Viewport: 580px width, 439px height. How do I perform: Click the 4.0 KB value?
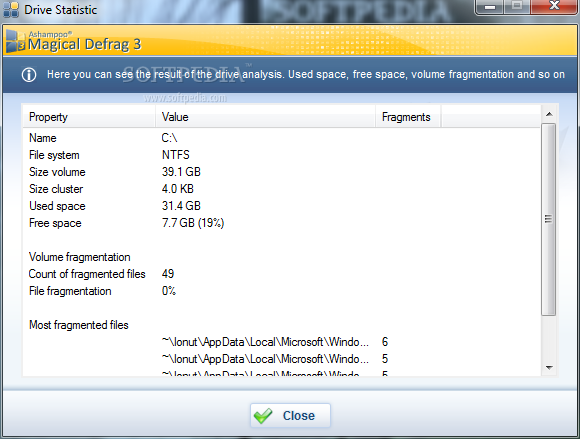[x=178, y=189]
